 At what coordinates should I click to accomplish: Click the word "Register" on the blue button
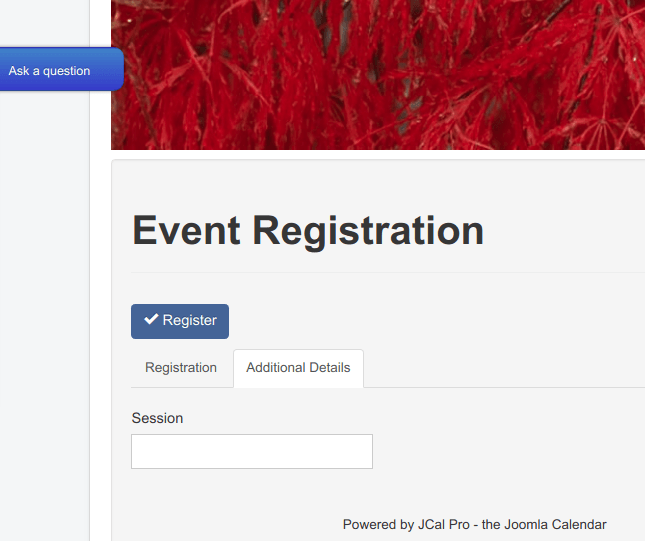[x=189, y=320]
